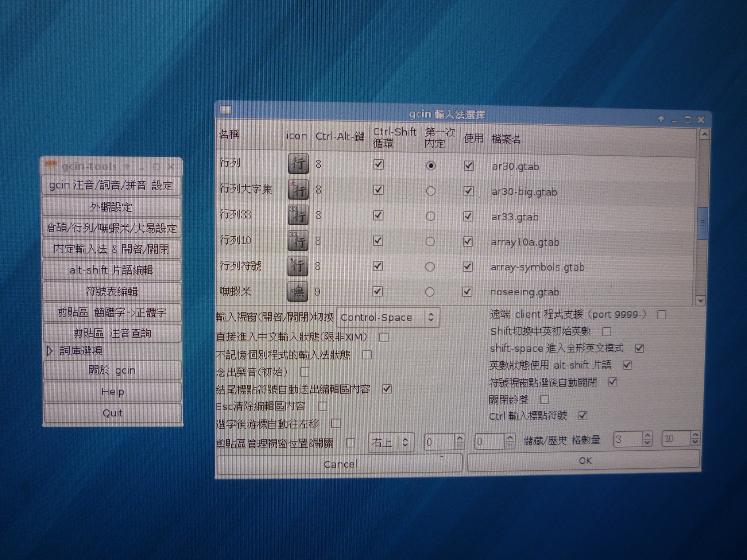Open 符號表編輯 in gcin-tools
Screen dimensions: 747x560
click(112, 291)
